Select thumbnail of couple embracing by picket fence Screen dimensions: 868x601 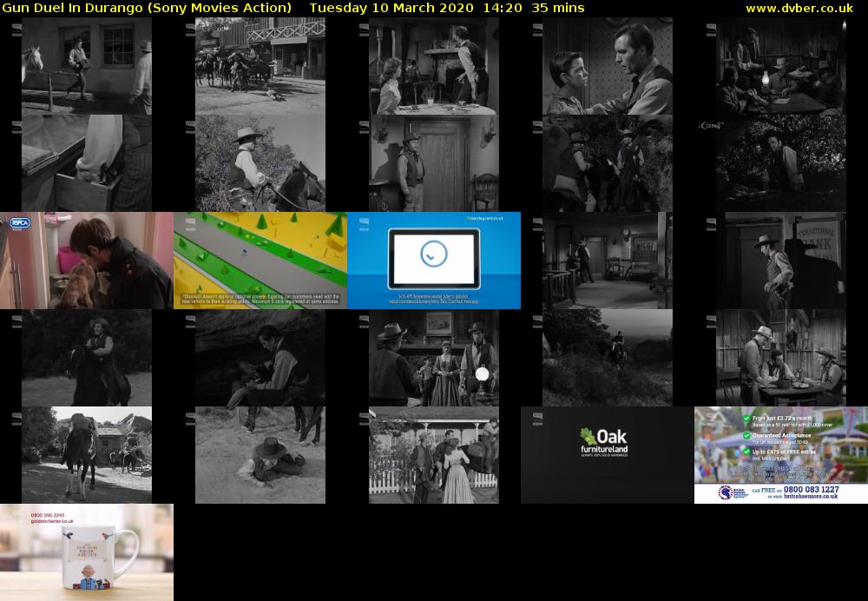434,455
